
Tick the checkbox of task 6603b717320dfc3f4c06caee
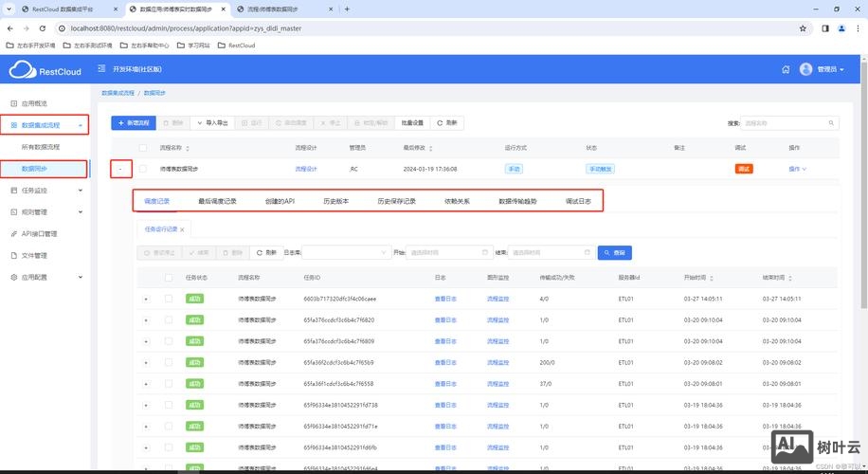169,299
